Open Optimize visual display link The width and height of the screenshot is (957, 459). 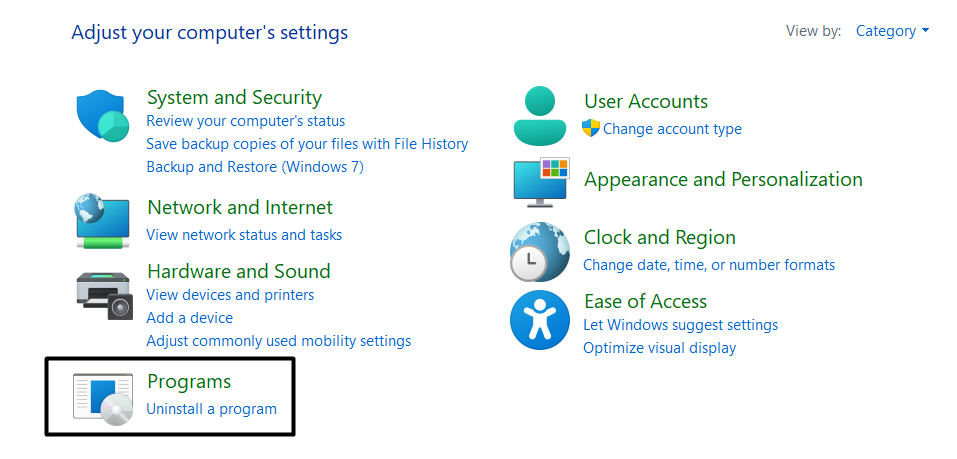click(659, 348)
